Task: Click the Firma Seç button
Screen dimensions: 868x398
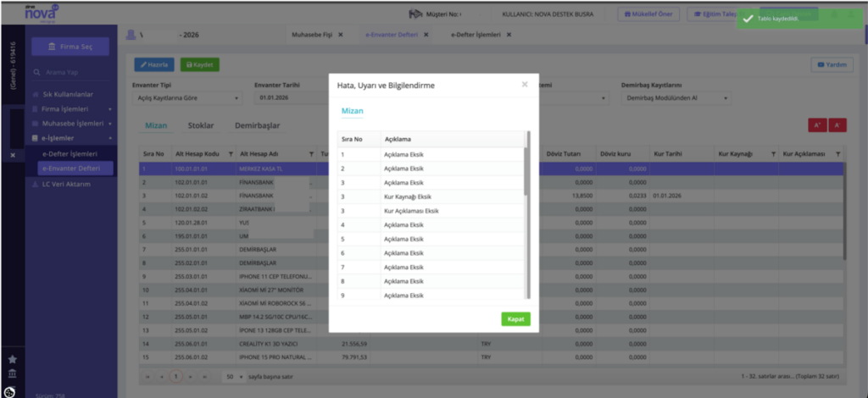Action: (x=70, y=47)
